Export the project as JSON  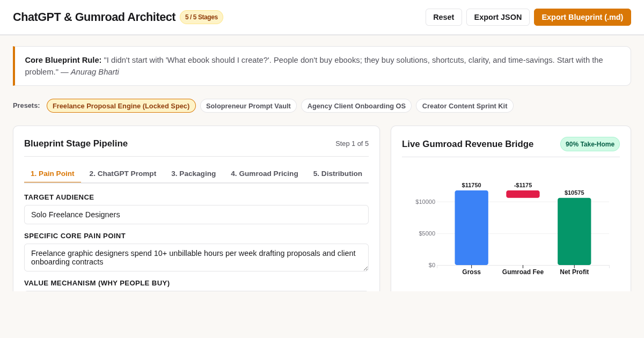pyautogui.click(x=497, y=17)
